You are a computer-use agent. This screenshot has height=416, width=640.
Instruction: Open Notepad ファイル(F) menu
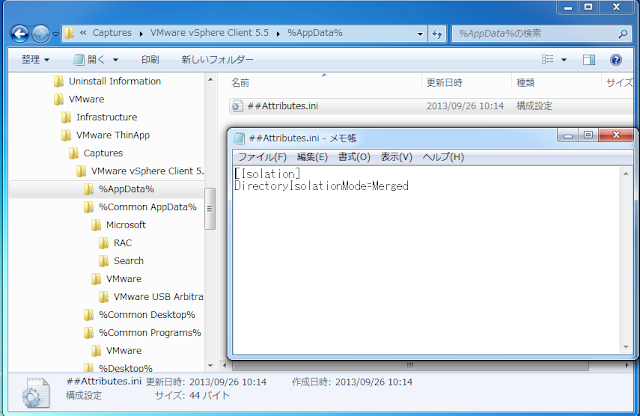262,157
